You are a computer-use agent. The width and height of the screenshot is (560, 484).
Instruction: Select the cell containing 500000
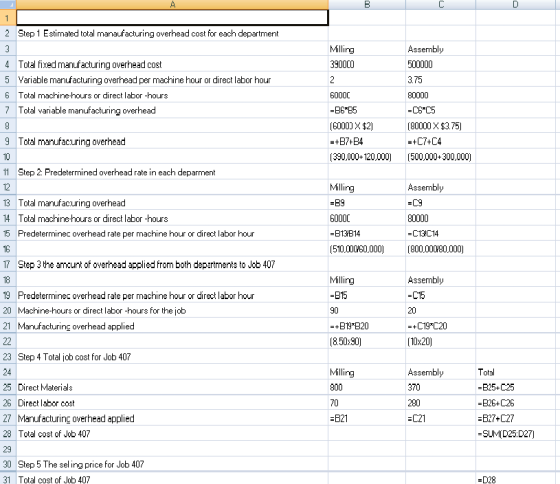point(440,64)
